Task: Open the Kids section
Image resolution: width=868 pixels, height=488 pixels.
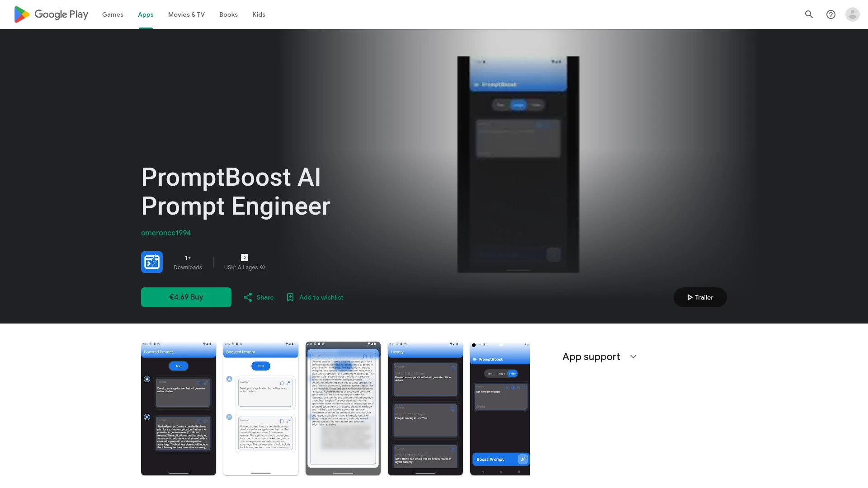Action: coord(259,14)
